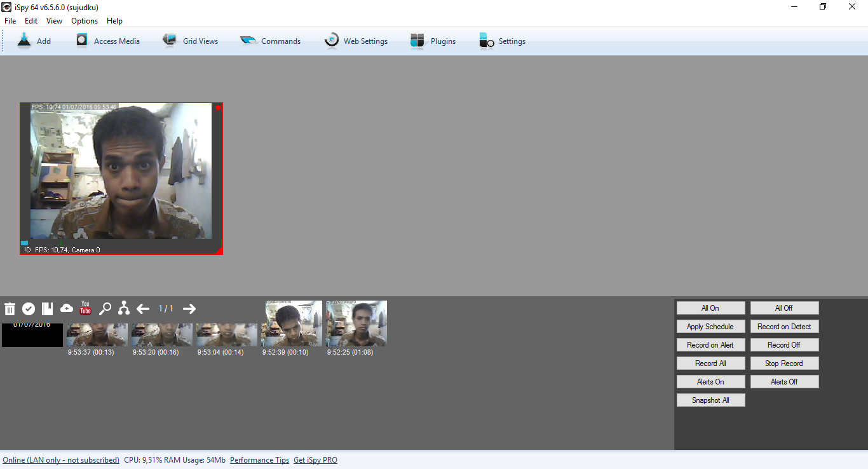Select all media via the checkmark icon
868x469 pixels.
29,308
